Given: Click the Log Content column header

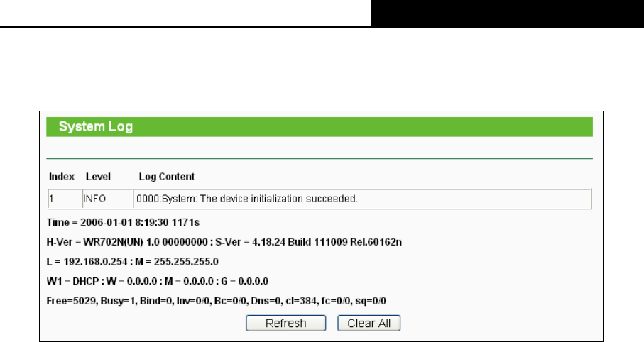Looking at the screenshot, I should pos(166,177).
